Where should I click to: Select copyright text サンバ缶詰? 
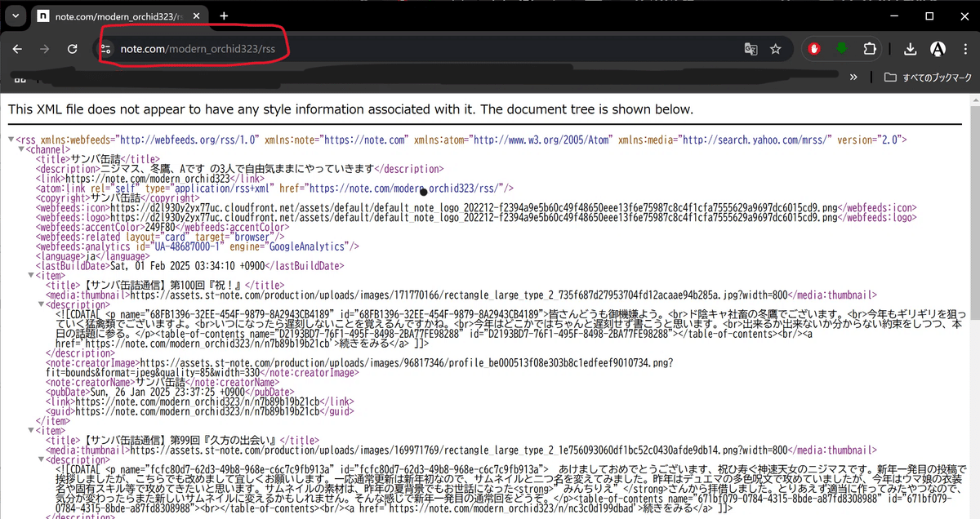coord(116,198)
